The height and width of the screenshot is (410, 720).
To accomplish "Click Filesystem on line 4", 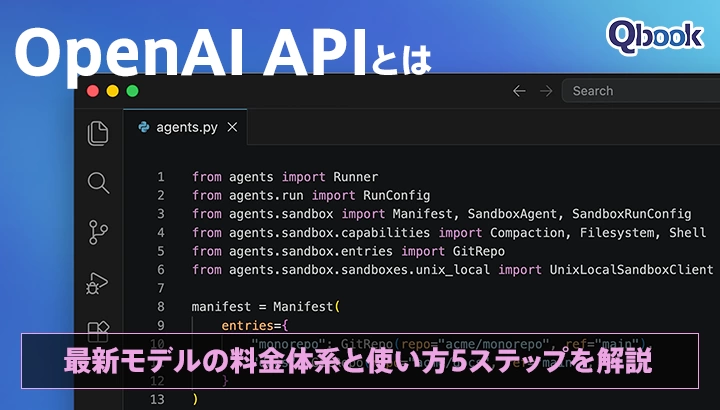I will click(x=617, y=233).
